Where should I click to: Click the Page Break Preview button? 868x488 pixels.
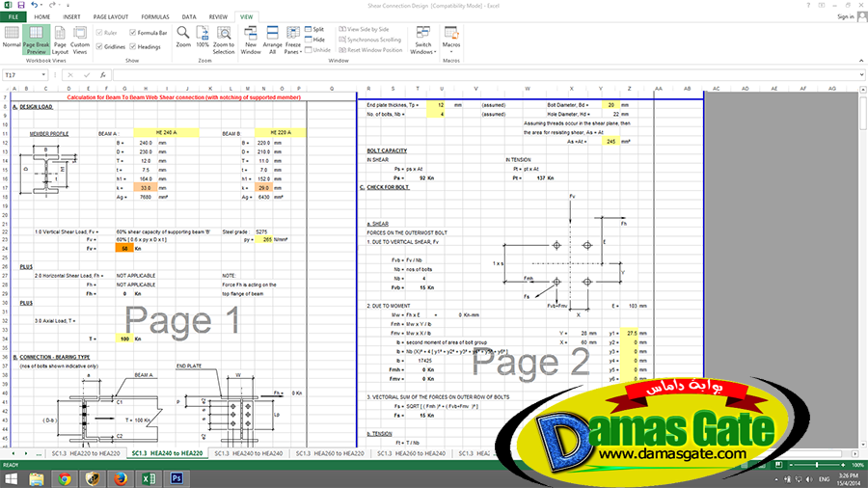tap(36, 39)
